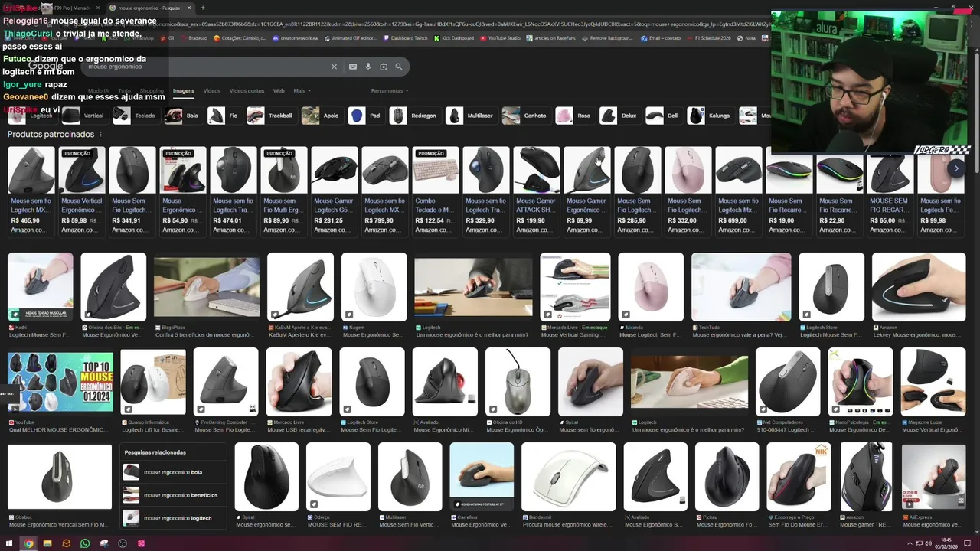The height and width of the screenshot is (551, 980).
Task: Filter images by the Trackball chip
Action: pos(270,116)
